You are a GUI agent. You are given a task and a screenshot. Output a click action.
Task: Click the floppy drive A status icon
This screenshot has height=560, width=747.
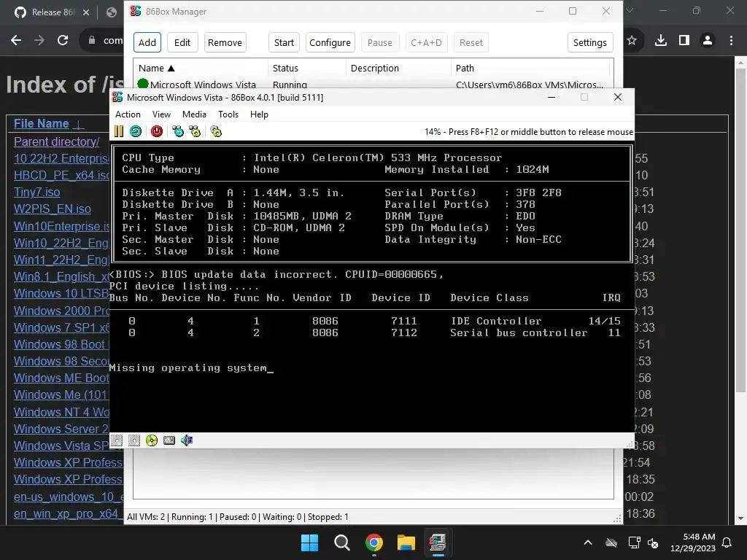(117, 440)
